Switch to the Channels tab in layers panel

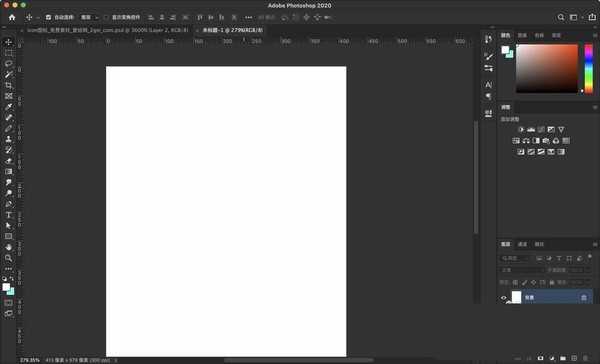tap(522, 244)
